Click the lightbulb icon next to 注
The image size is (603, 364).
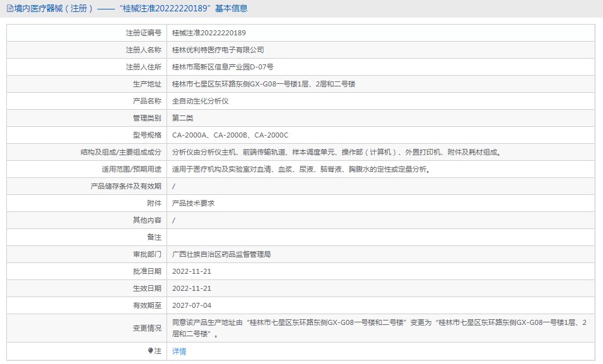150,351
